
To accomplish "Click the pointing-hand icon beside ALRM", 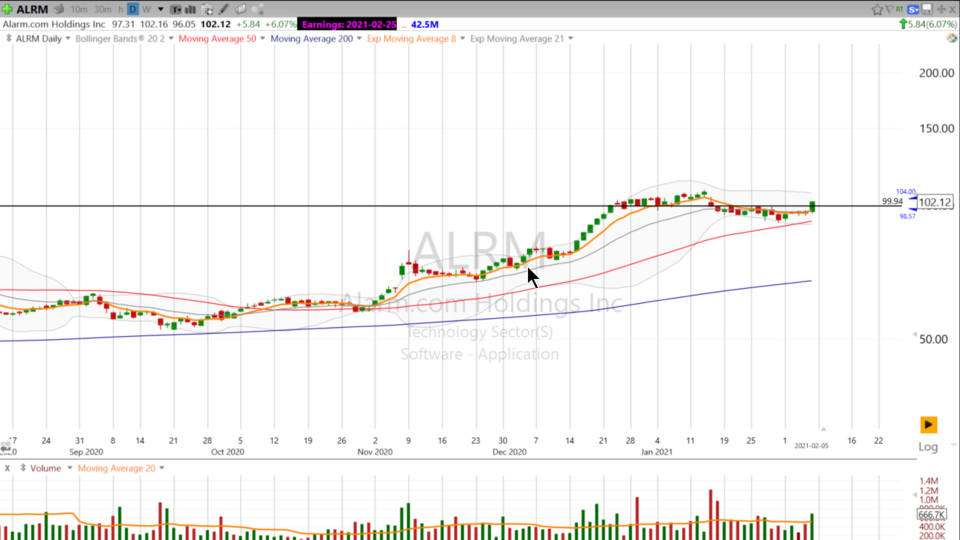I will 59,9.
